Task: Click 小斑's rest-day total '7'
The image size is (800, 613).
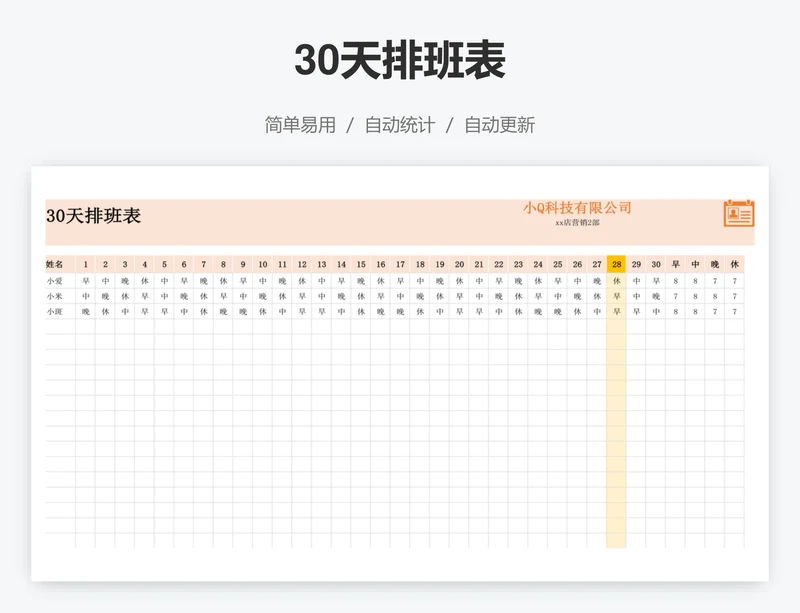Action: click(735, 311)
